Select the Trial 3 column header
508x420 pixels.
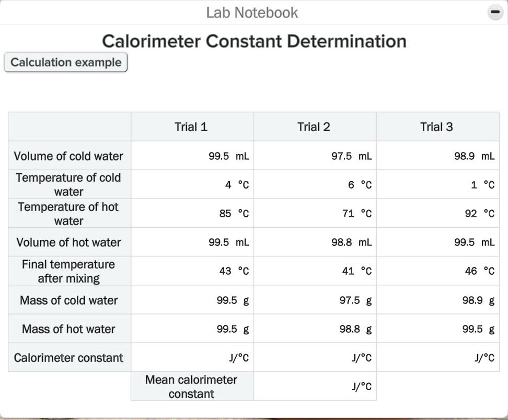pyautogui.click(x=437, y=126)
